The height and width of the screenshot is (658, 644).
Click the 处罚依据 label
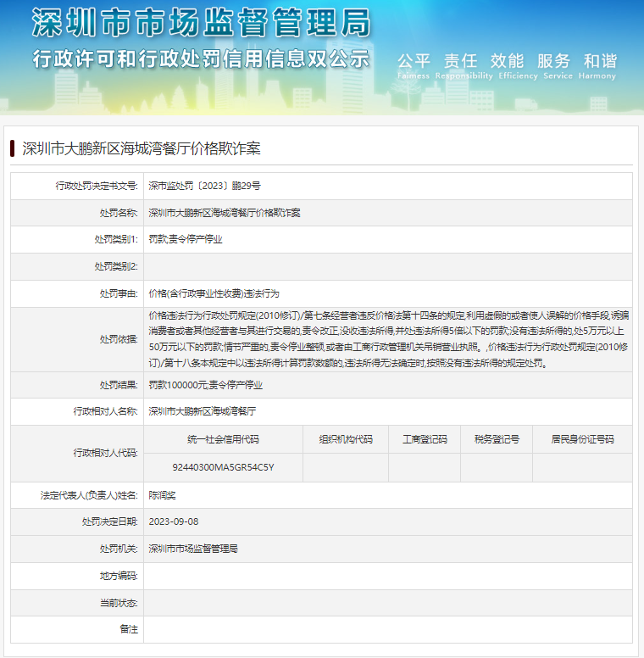coord(119,339)
